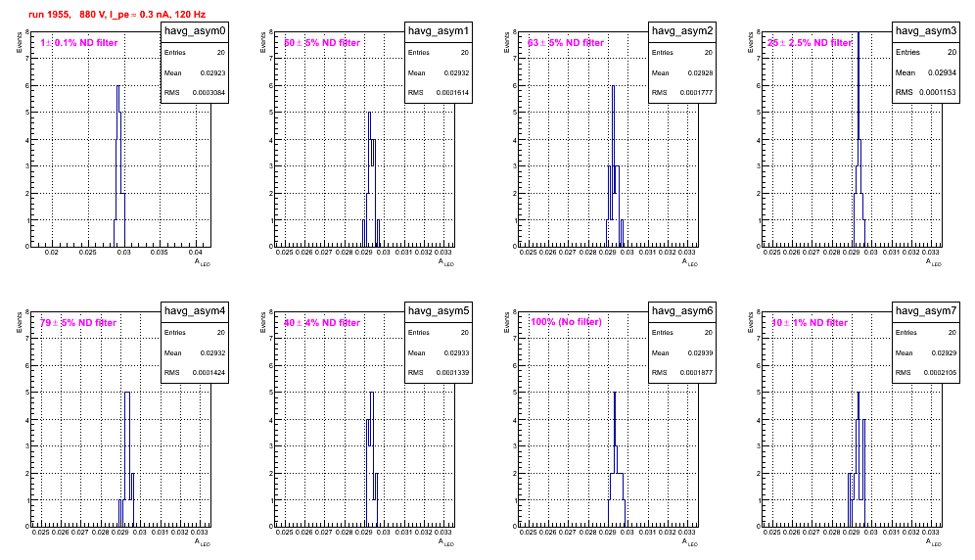The image size is (975, 560).
Task: Click the '40 ± 4% ND filter' label
Action: 322,323
